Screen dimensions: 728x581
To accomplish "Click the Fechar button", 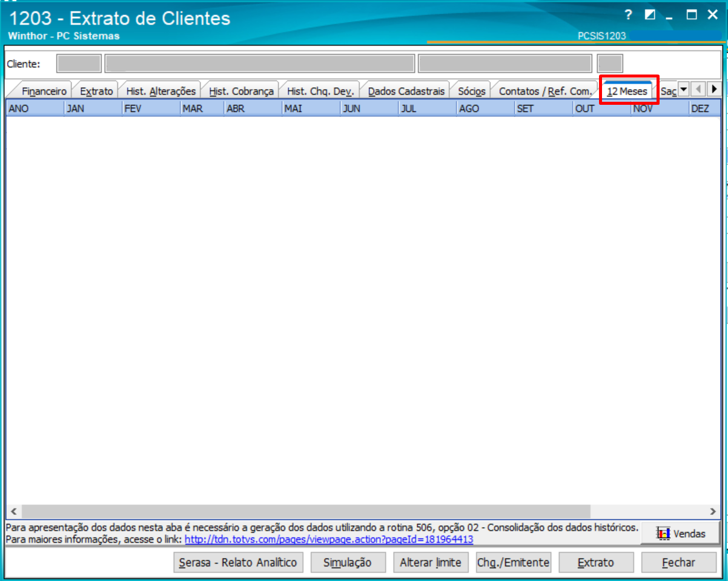I will click(x=678, y=563).
